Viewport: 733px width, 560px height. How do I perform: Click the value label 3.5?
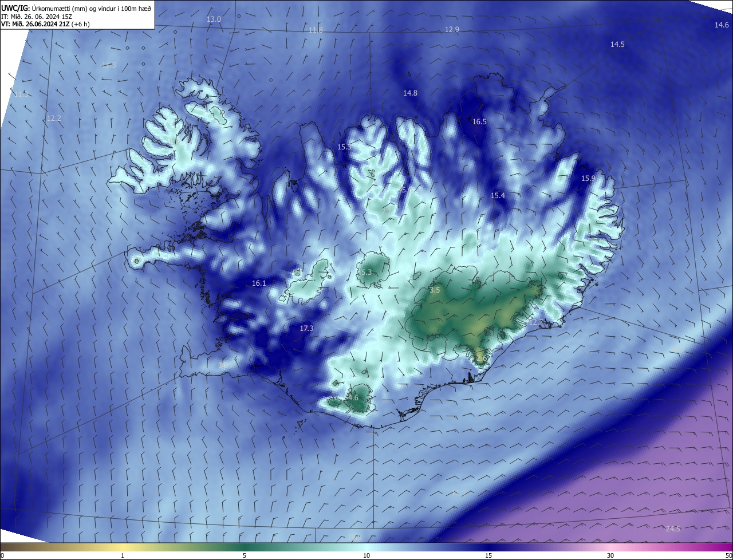click(435, 290)
